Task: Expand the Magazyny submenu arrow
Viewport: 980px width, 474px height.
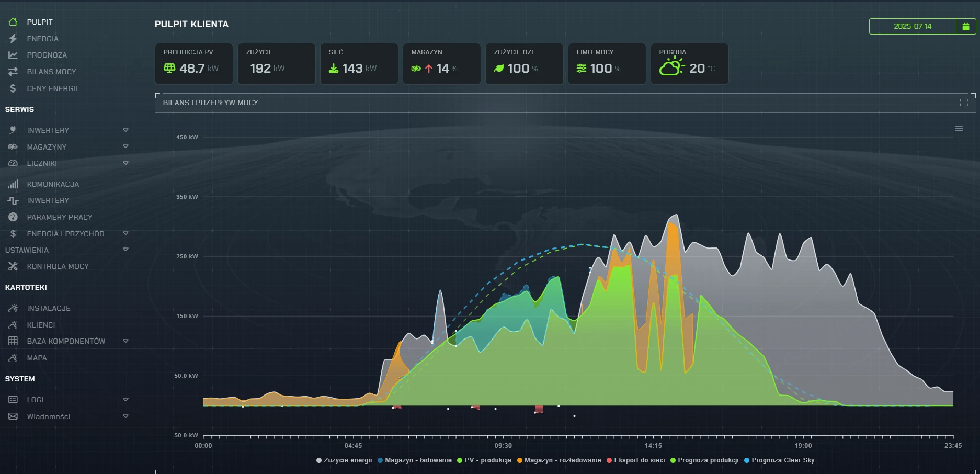Action: click(x=126, y=147)
